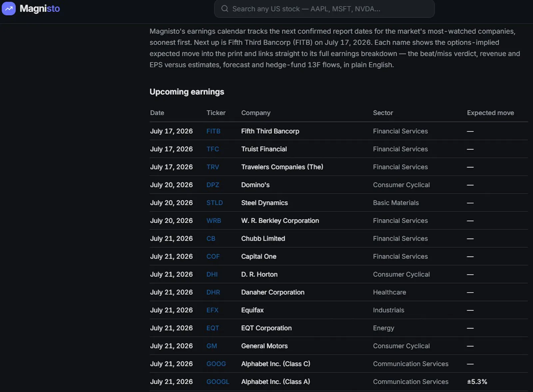Open the DHR Danaher ticker
Viewport: 533px width, 392px height.
[213, 292]
